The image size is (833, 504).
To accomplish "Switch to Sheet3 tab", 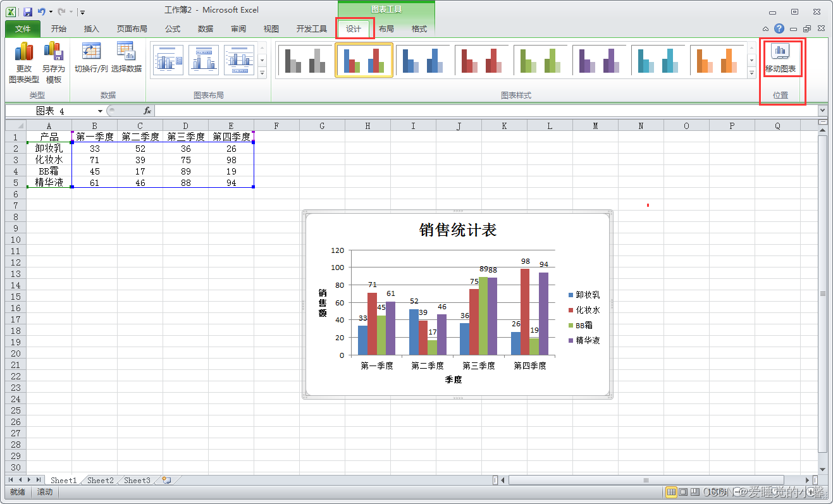I will coord(137,481).
